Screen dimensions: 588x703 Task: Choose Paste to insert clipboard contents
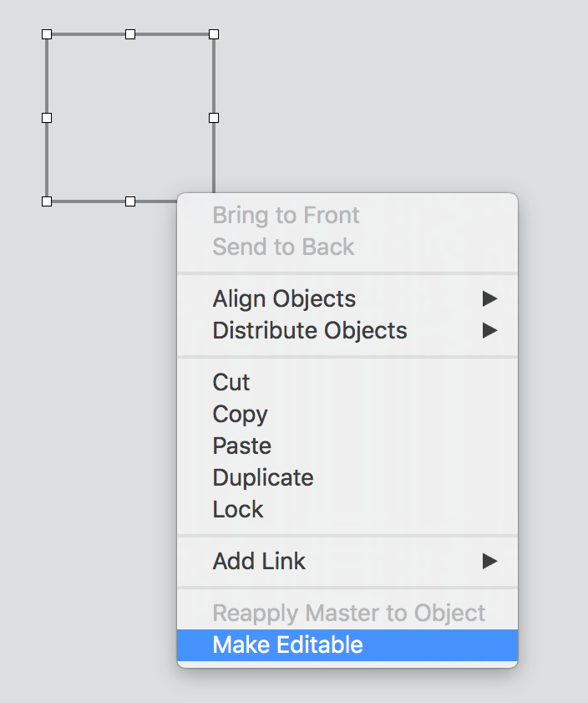click(241, 446)
